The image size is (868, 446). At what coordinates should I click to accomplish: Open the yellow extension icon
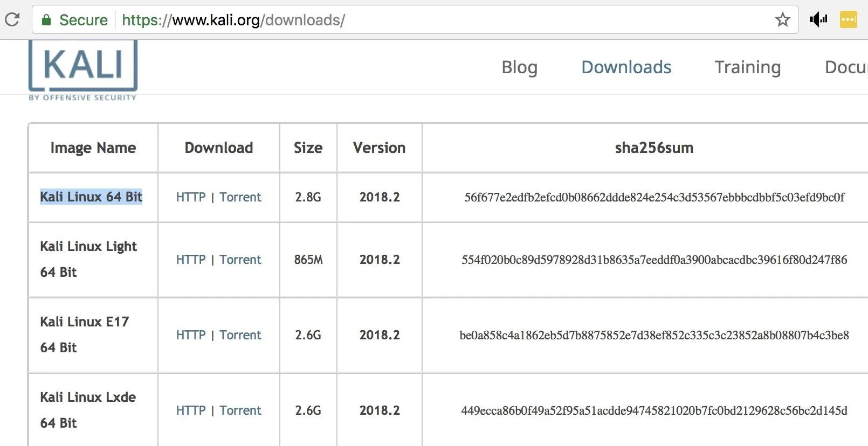coord(848,20)
